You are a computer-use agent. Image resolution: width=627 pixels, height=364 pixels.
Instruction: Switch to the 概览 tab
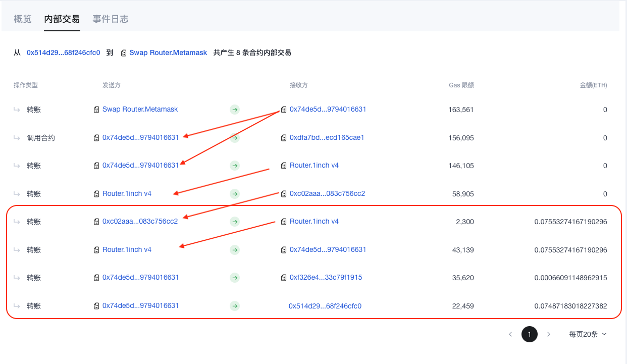click(x=23, y=19)
